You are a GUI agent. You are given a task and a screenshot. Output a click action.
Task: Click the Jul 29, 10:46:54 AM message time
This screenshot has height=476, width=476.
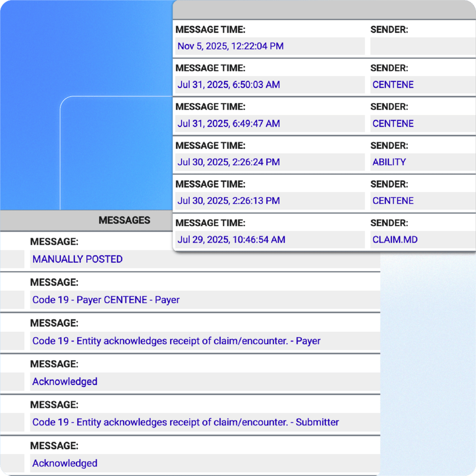tap(231, 239)
